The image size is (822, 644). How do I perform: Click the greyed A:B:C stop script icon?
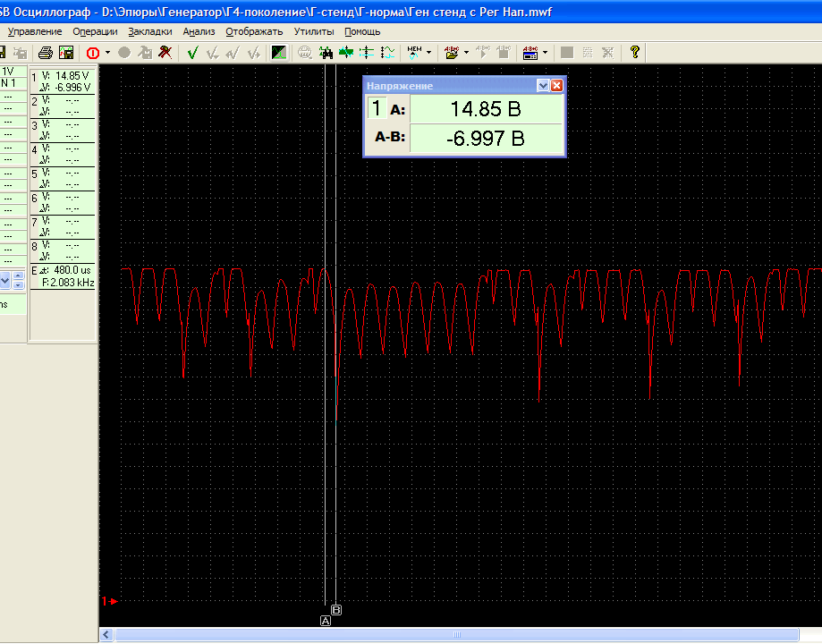click(504, 53)
